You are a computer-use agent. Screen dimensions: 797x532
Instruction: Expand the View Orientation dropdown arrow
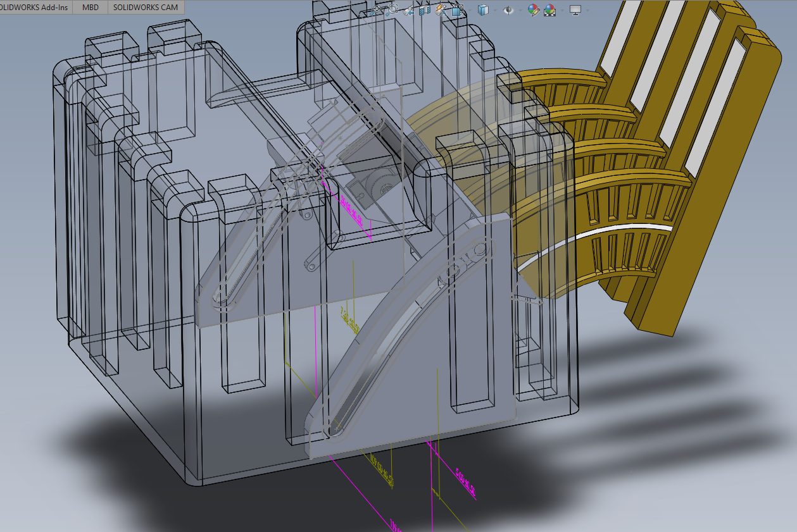click(470, 10)
